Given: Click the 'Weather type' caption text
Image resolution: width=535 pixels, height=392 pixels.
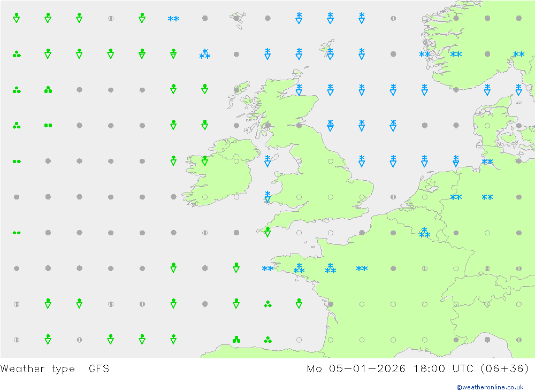Looking at the screenshot, I should click(37, 369).
